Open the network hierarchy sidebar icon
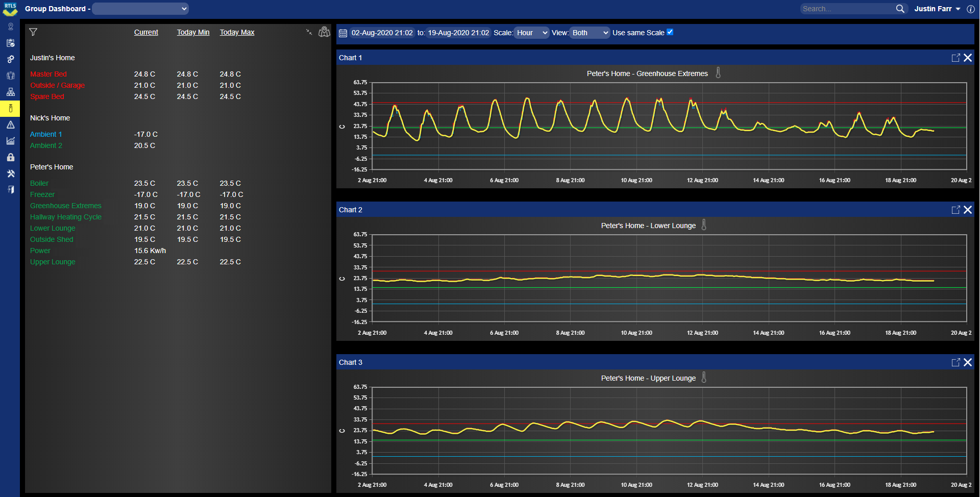 click(x=11, y=92)
